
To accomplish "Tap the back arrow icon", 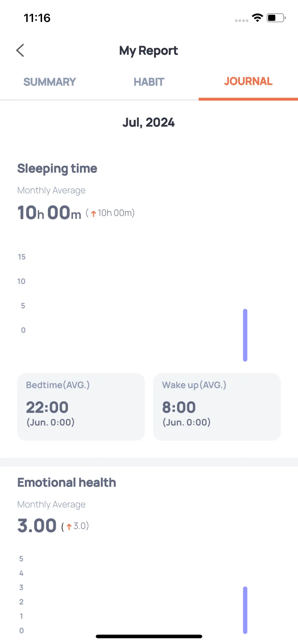I will 20,50.
